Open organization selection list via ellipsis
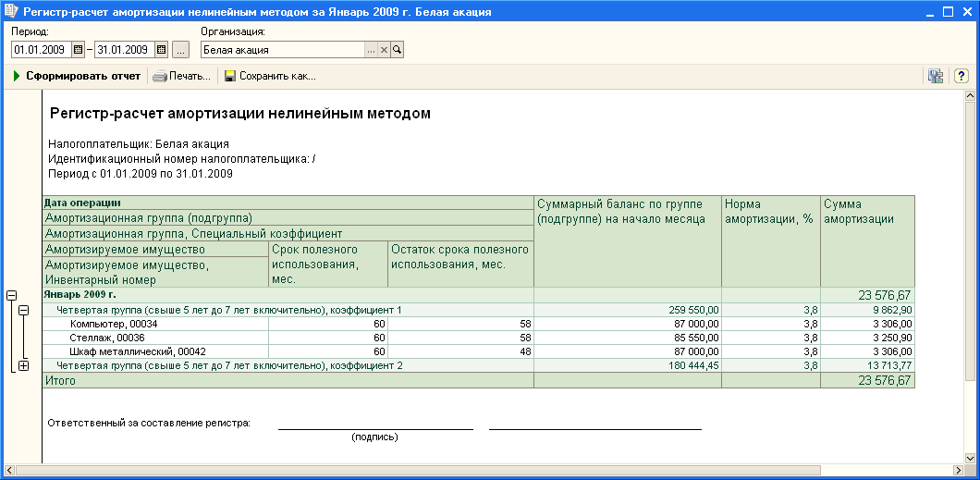980x480 pixels. [371, 50]
